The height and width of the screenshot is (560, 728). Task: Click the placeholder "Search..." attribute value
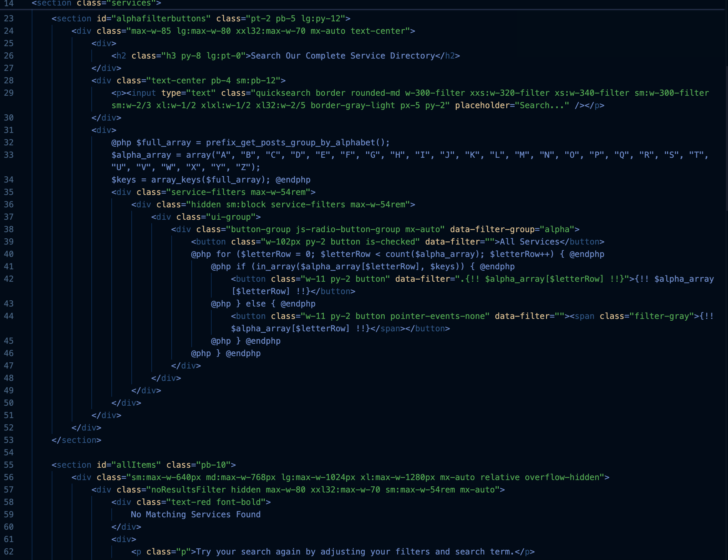[x=542, y=105]
